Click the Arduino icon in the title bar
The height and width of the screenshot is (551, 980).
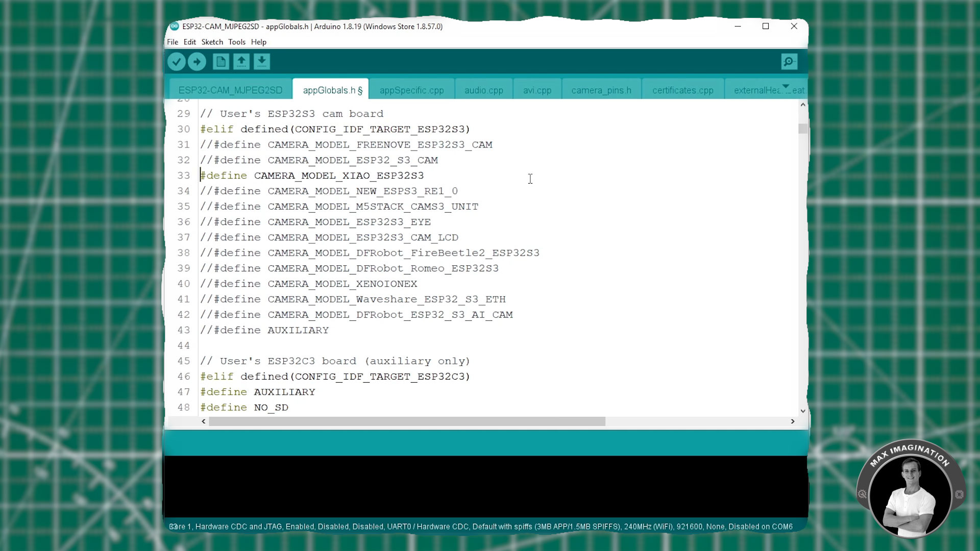coord(174,26)
